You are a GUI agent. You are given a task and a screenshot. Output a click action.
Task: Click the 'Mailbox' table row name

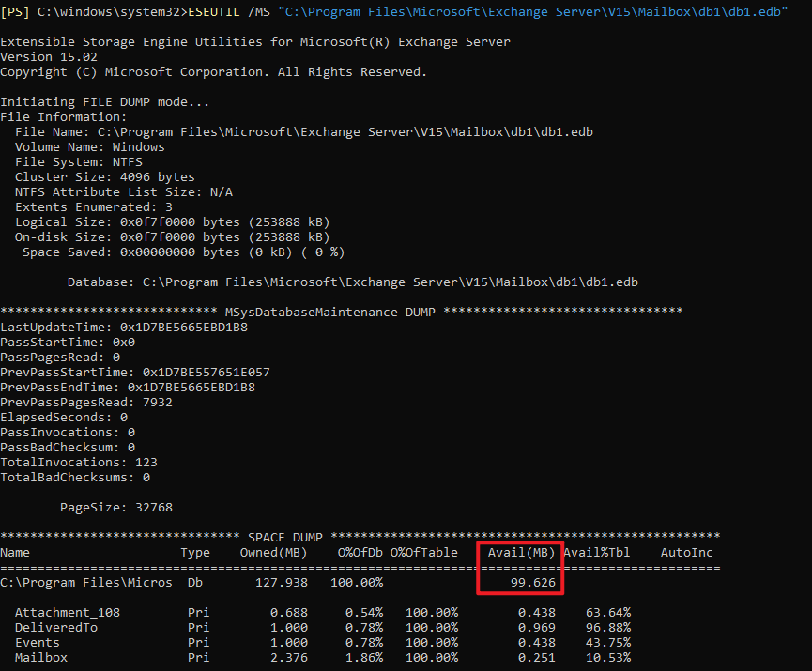point(41,658)
